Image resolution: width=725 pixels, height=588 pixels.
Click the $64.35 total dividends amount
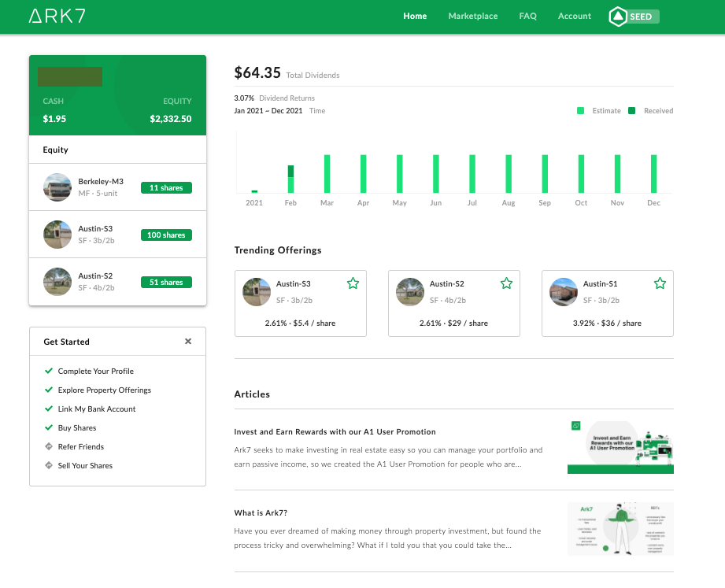pyautogui.click(x=257, y=72)
